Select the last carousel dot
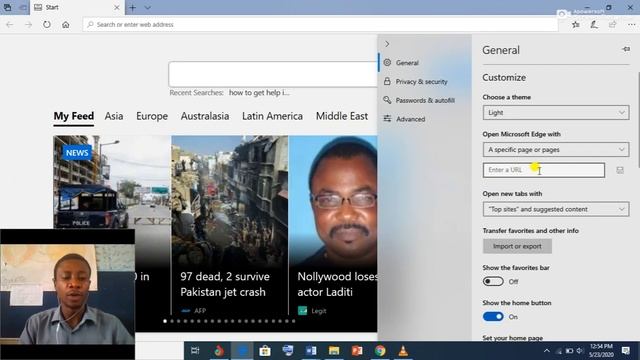This screenshot has height=360, width=640. (293, 321)
